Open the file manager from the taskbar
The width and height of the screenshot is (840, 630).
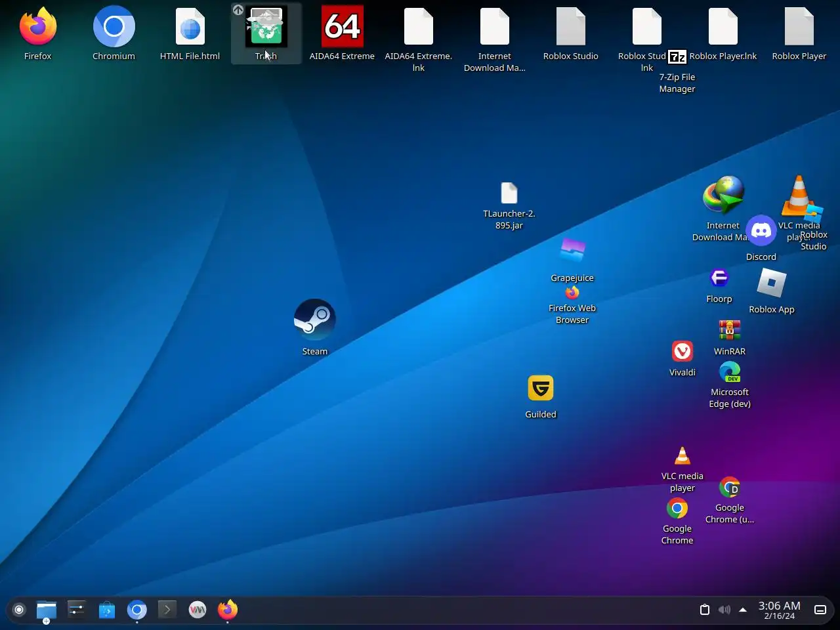(47, 610)
